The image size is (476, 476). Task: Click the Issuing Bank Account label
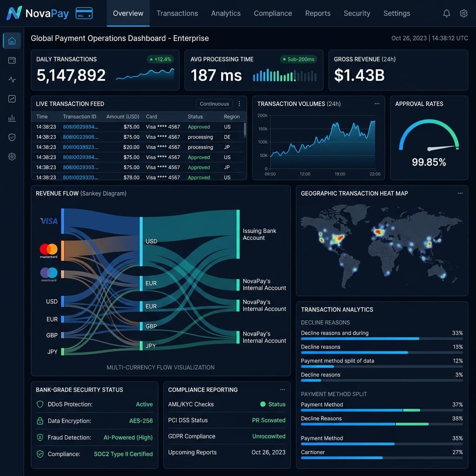click(259, 234)
